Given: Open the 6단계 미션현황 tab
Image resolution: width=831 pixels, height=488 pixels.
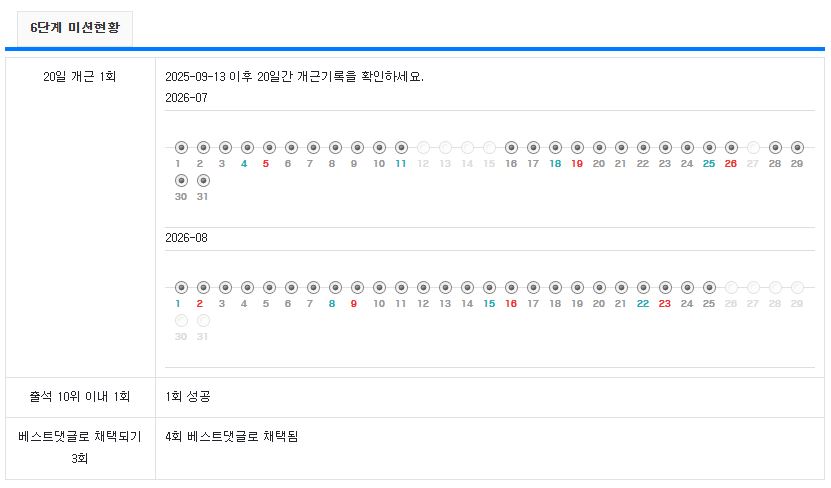Looking at the screenshot, I should point(75,28).
